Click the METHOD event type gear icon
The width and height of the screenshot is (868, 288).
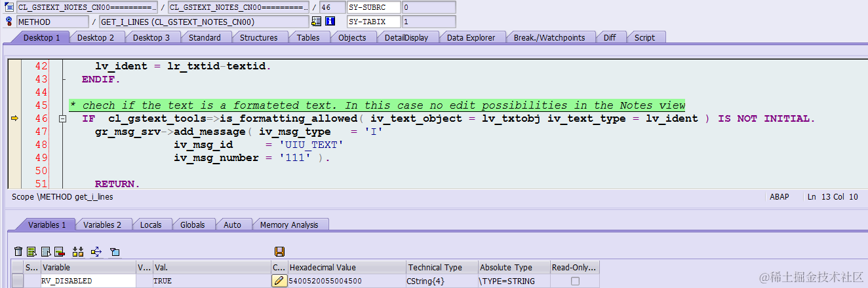point(9,22)
